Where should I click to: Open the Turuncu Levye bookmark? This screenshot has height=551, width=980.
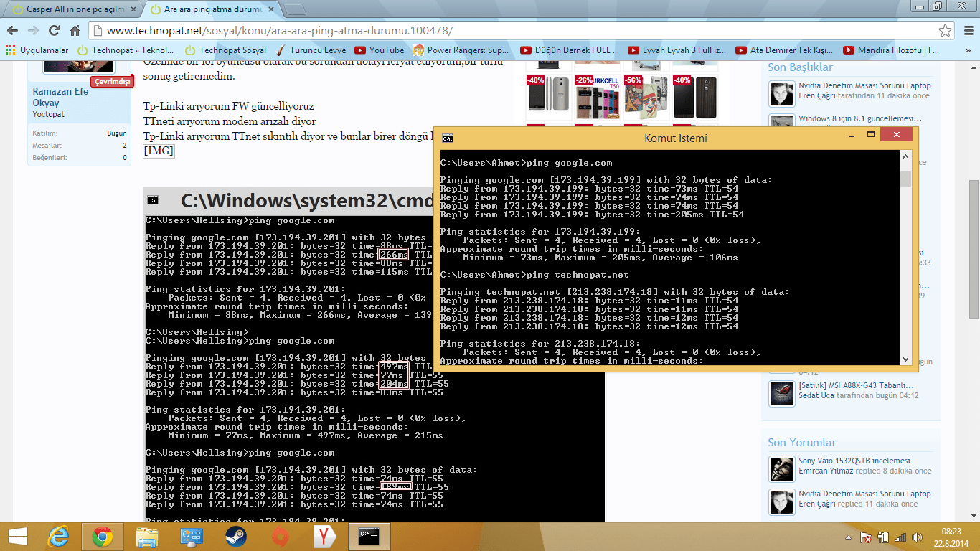(x=311, y=50)
